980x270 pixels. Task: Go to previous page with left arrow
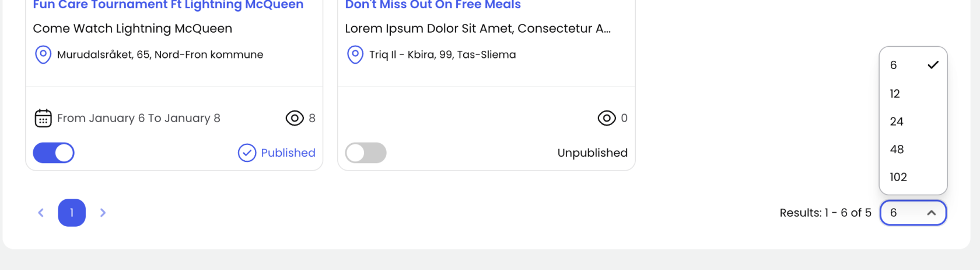41,213
